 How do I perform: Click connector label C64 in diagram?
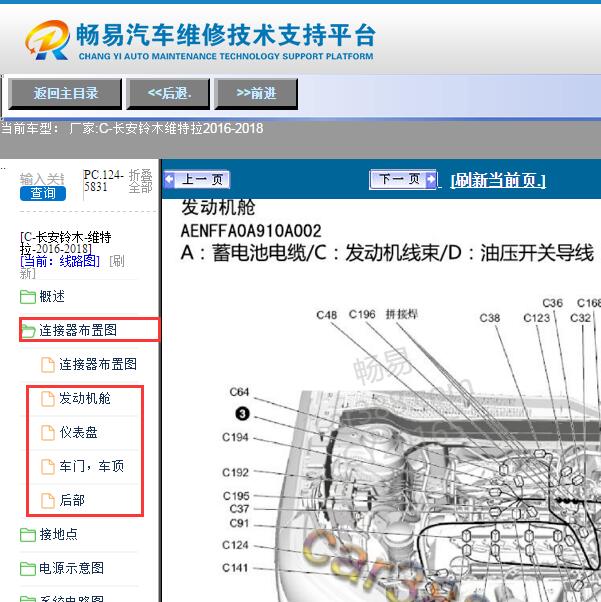(x=239, y=392)
